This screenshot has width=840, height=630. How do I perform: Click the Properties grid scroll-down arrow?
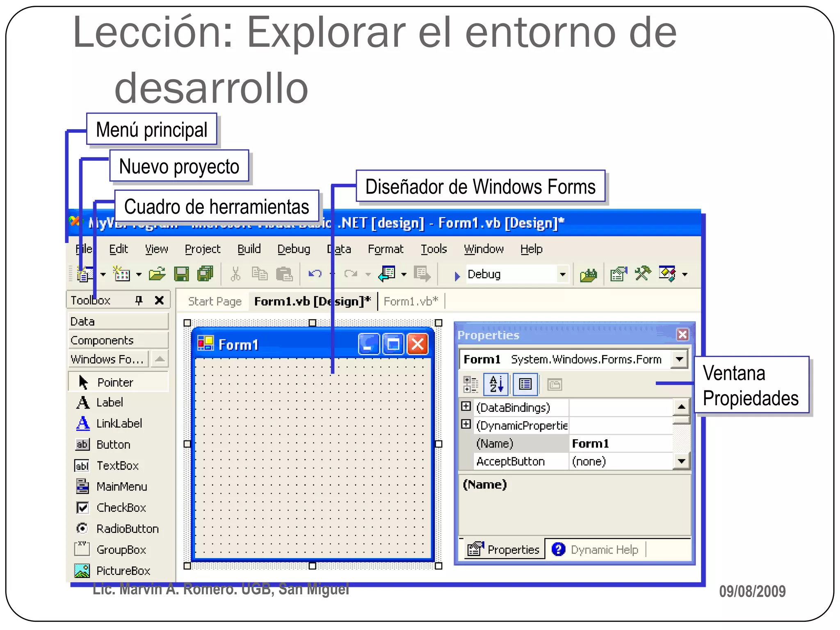[x=681, y=461]
